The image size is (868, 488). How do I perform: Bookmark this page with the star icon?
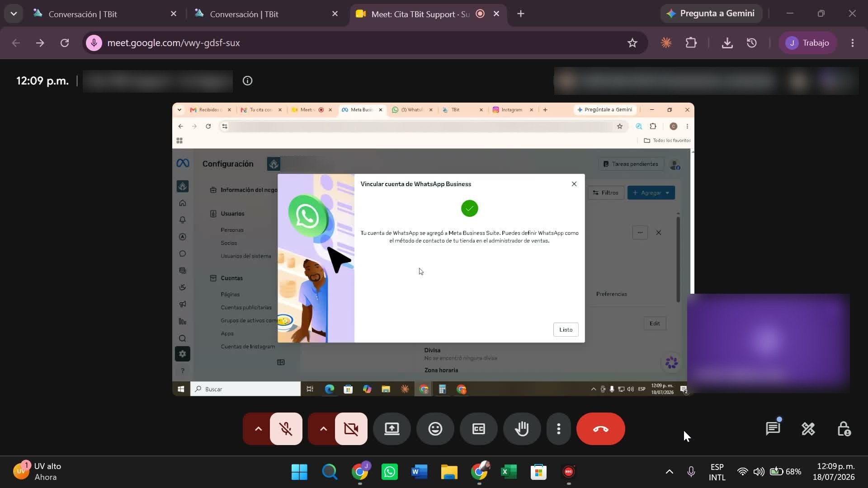click(632, 43)
